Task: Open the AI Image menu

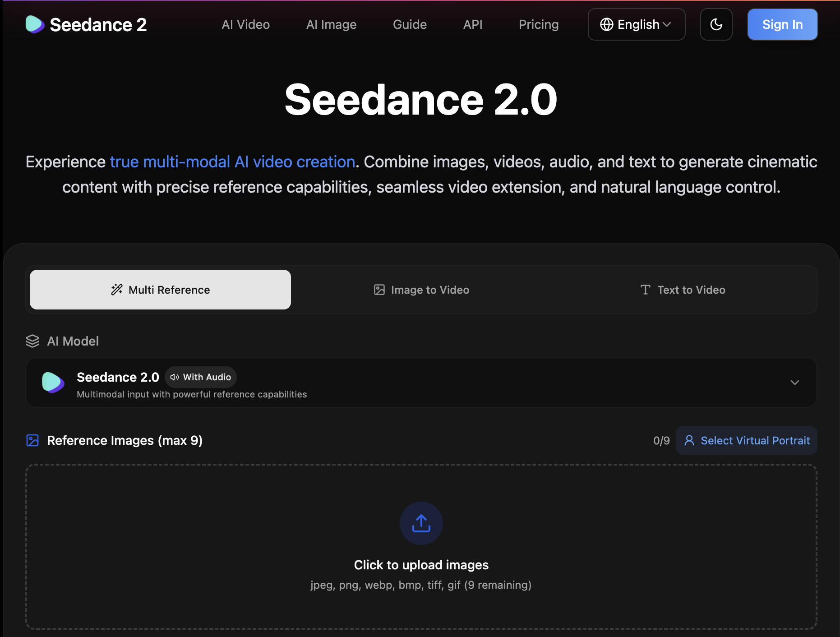Action: pyautogui.click(x=331, y=24)
